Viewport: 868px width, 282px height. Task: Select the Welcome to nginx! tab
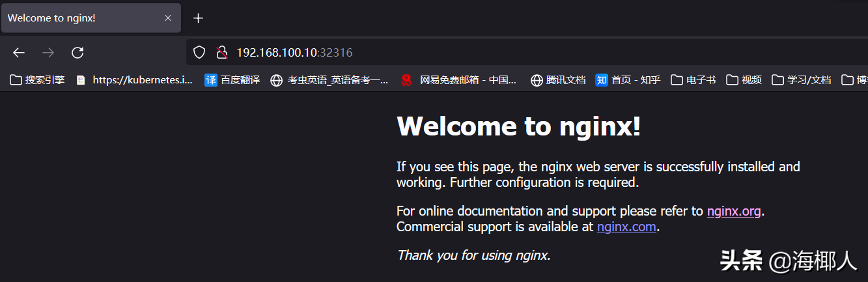pyautogui.click(x=91, y=18)
